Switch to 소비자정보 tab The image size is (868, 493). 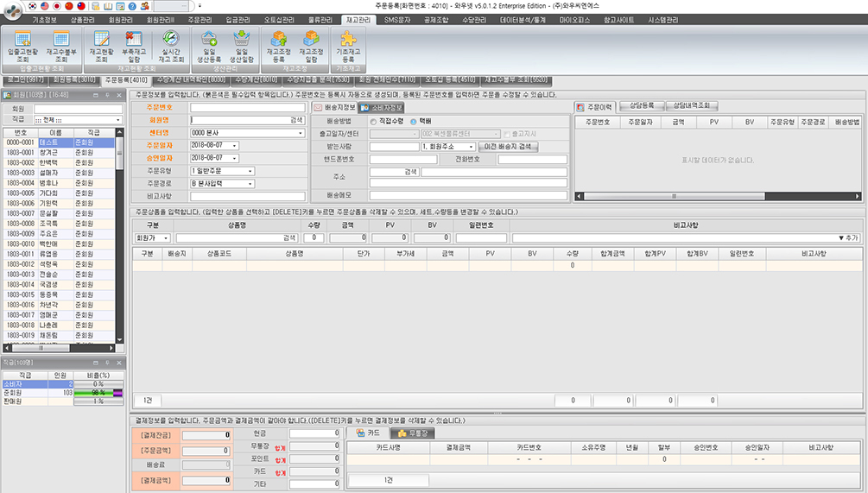point(382,107)
